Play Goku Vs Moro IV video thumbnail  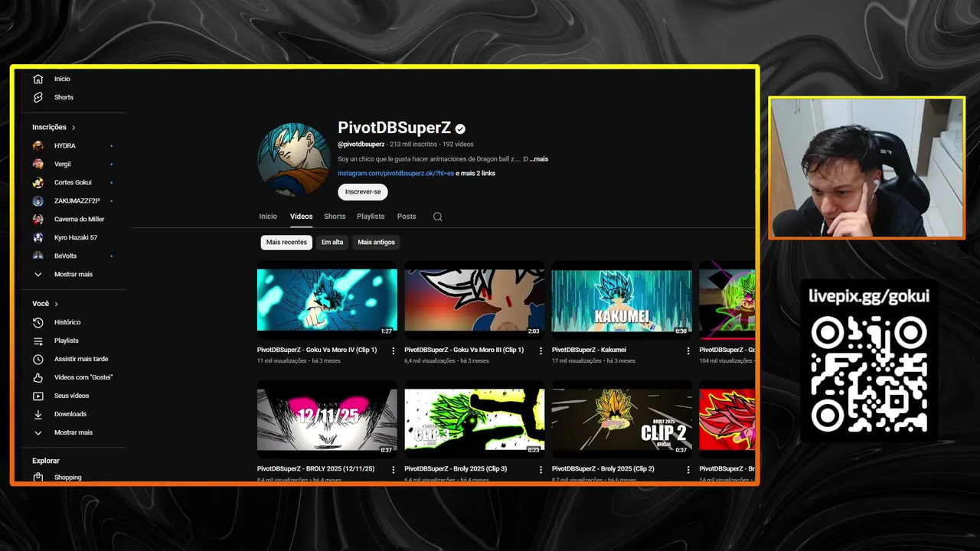[327, 300]
